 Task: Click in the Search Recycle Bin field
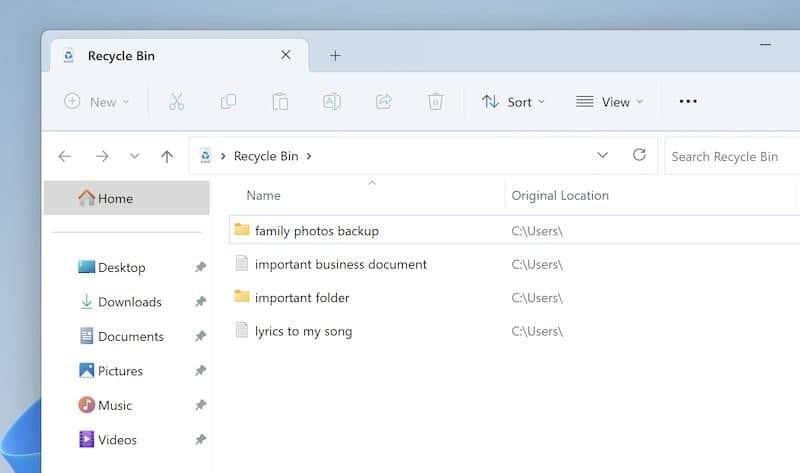[732, 156]
